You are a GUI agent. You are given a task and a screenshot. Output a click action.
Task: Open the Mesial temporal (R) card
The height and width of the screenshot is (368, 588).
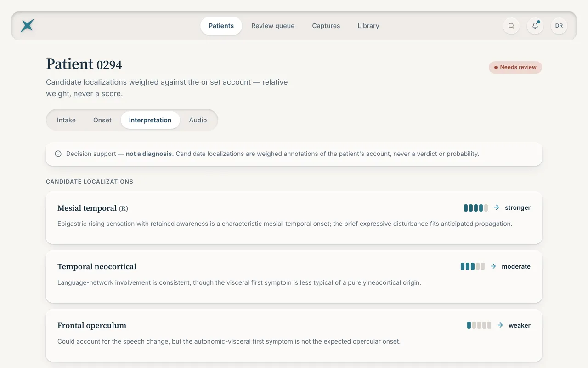click(294, 218)
